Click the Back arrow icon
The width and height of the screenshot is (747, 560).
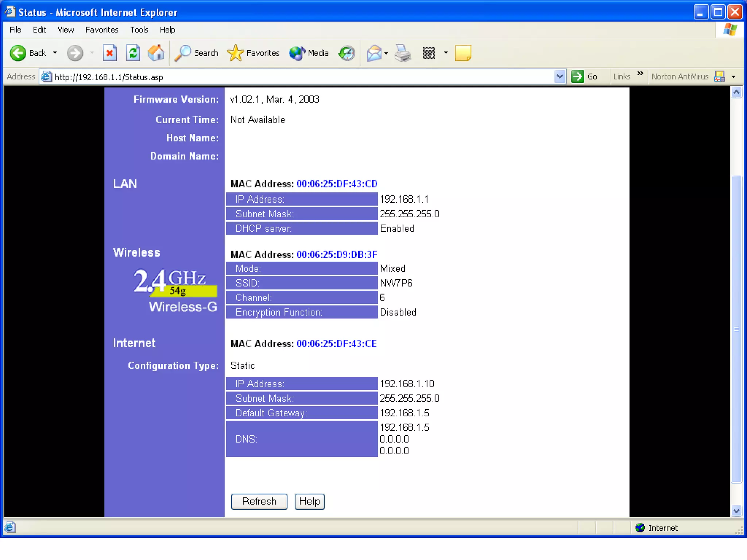click(18, 53)
